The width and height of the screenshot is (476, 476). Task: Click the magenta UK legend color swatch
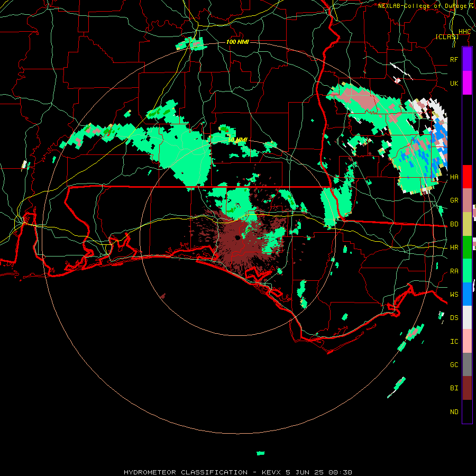(467, 83)
